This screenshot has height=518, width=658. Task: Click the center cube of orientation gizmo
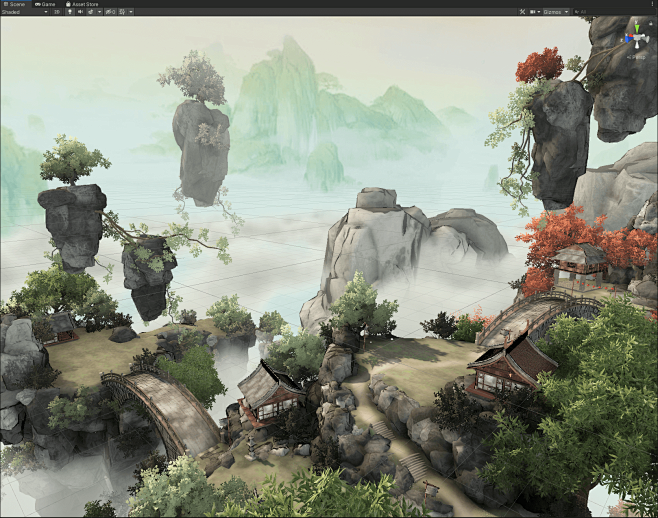point(637,38)
